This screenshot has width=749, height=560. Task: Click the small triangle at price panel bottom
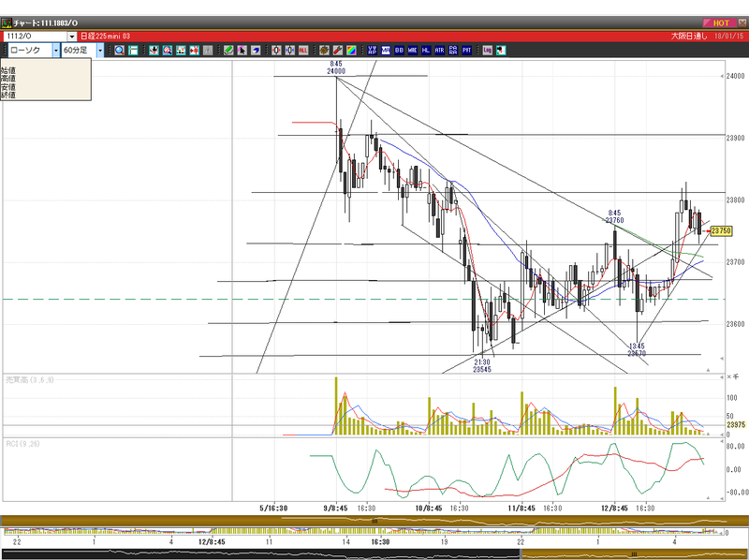[708, 370]
